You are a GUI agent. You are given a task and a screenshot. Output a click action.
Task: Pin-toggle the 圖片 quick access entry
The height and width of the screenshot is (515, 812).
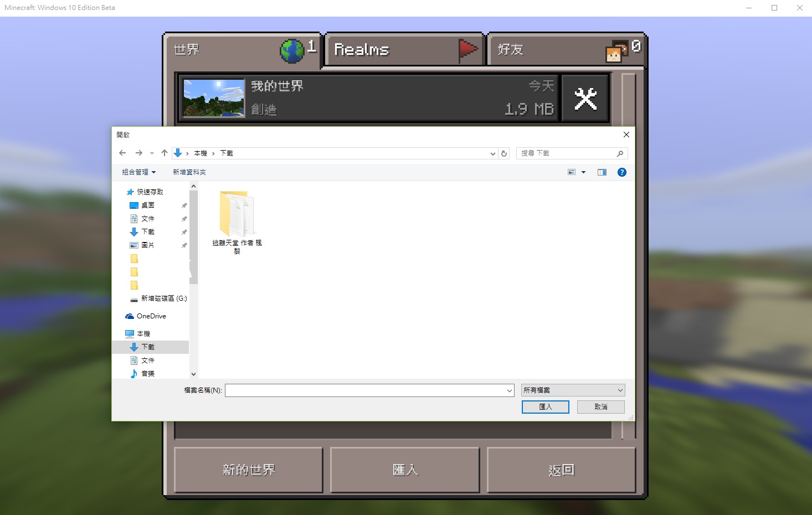click(184, 245)
